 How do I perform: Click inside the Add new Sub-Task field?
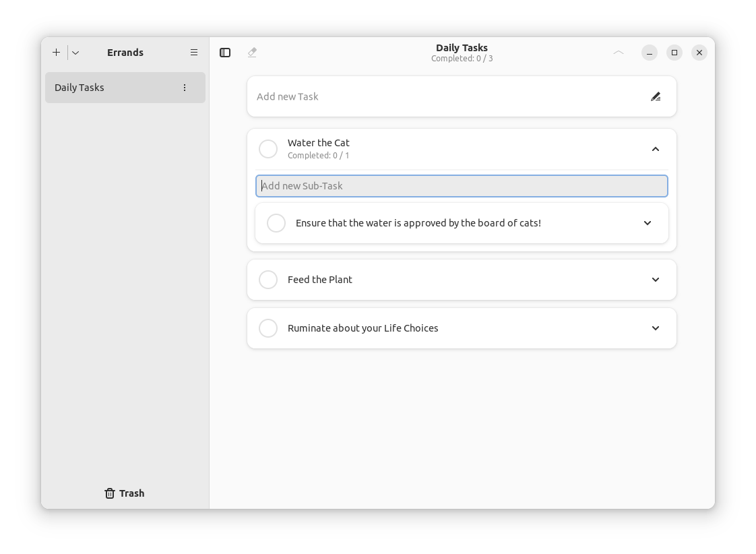462,186
